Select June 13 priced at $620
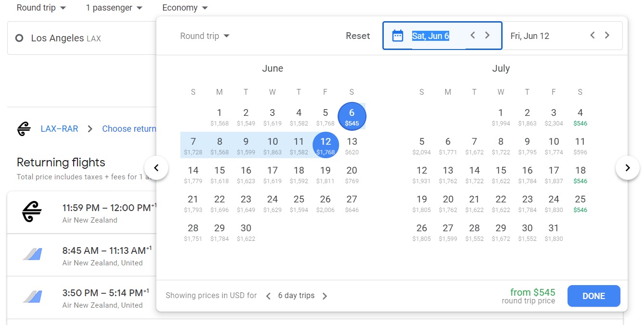The height and width of the screenshot is (325, 644). 352,145
